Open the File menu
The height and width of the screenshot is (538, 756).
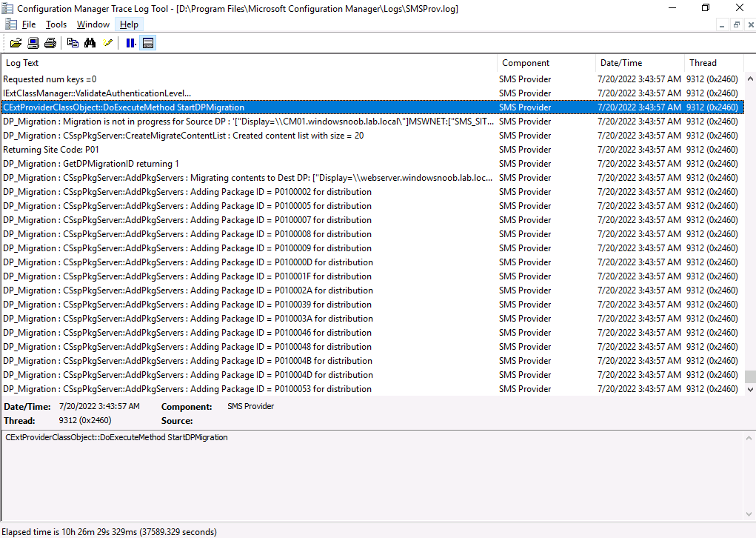pyautogui.click(x=29, y=24)
